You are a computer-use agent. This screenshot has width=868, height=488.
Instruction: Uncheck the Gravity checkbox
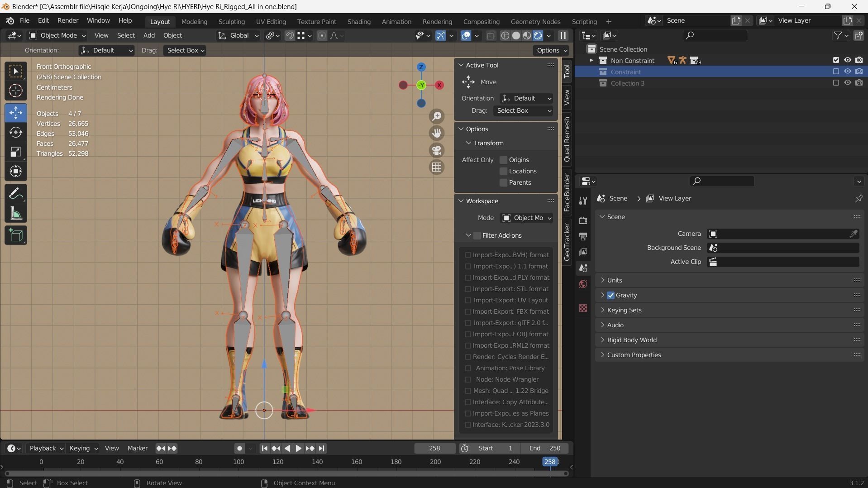pos(611,295)
